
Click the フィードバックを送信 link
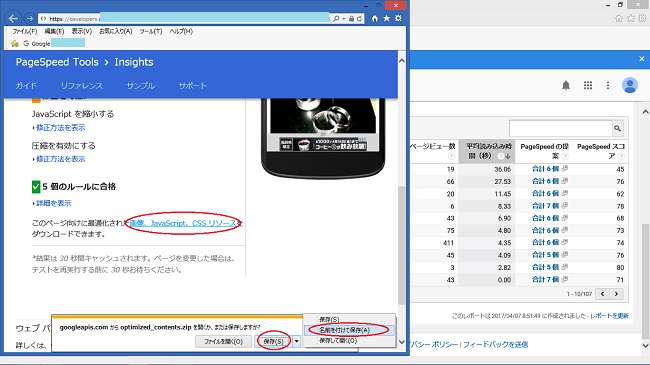(495, 344)
